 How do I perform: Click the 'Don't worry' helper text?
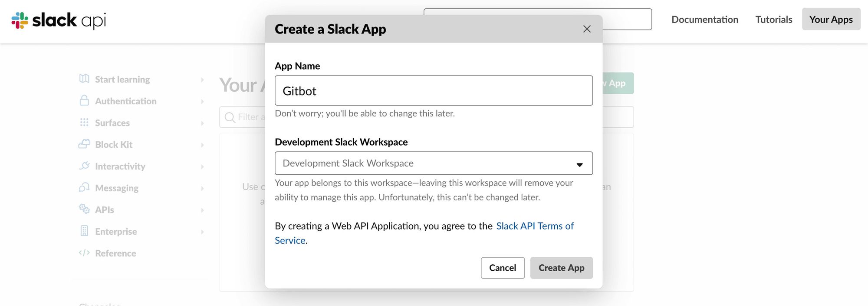point(365,113)
